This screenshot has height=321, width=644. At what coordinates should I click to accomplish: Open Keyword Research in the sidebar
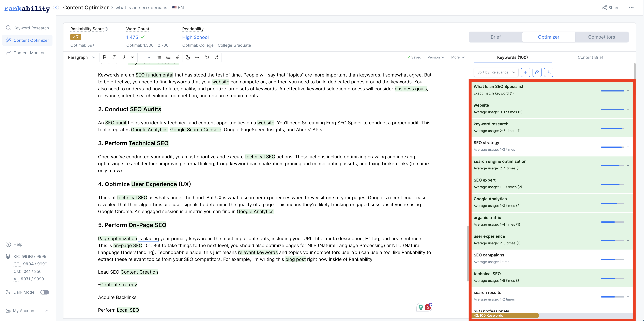(x=27, y=28)
